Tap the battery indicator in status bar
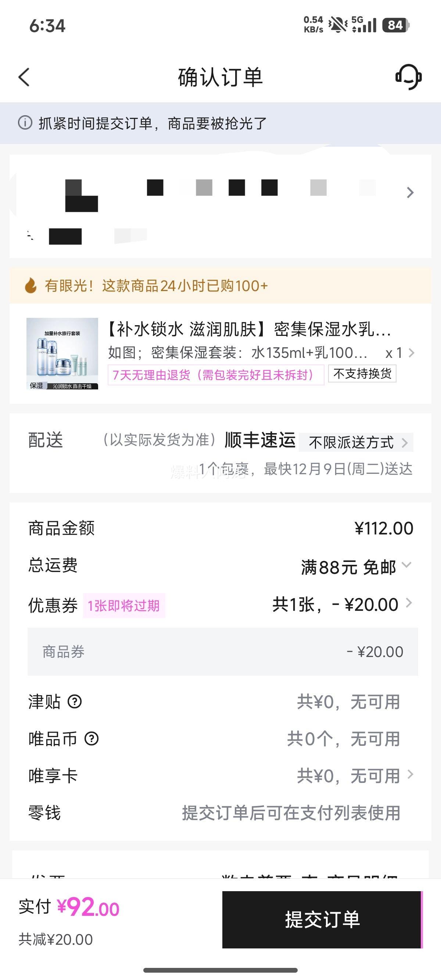Screen dimensions: 441x980 coord(396,25)
